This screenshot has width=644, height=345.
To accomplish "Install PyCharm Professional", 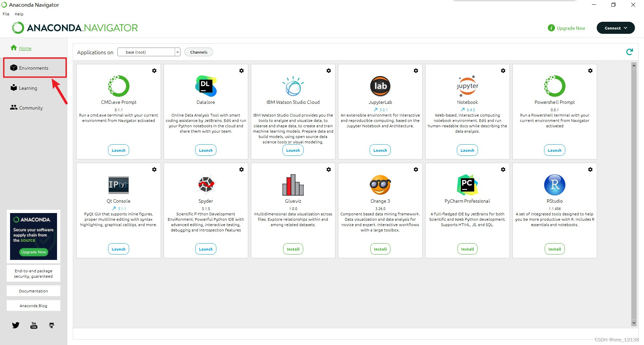I will (468, 249).
